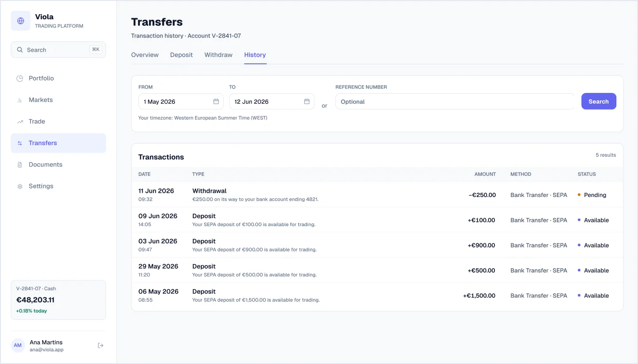Screen dimensions: 638x364
Task: Click the V-2841-07 Cash balance card
Action: (58, 300)
